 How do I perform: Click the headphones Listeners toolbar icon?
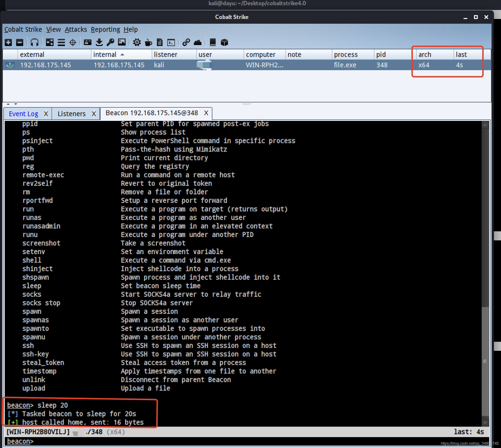34,42
